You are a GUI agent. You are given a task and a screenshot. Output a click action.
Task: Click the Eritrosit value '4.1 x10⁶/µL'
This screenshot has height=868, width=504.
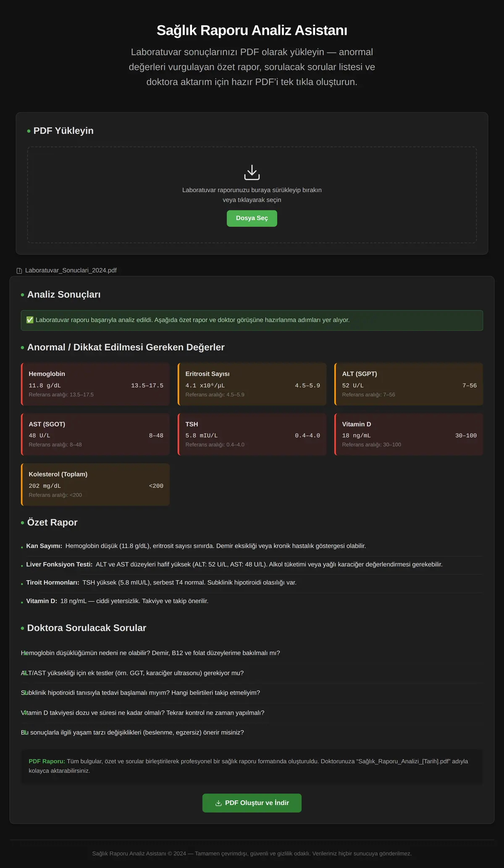(x=205, y=385)
